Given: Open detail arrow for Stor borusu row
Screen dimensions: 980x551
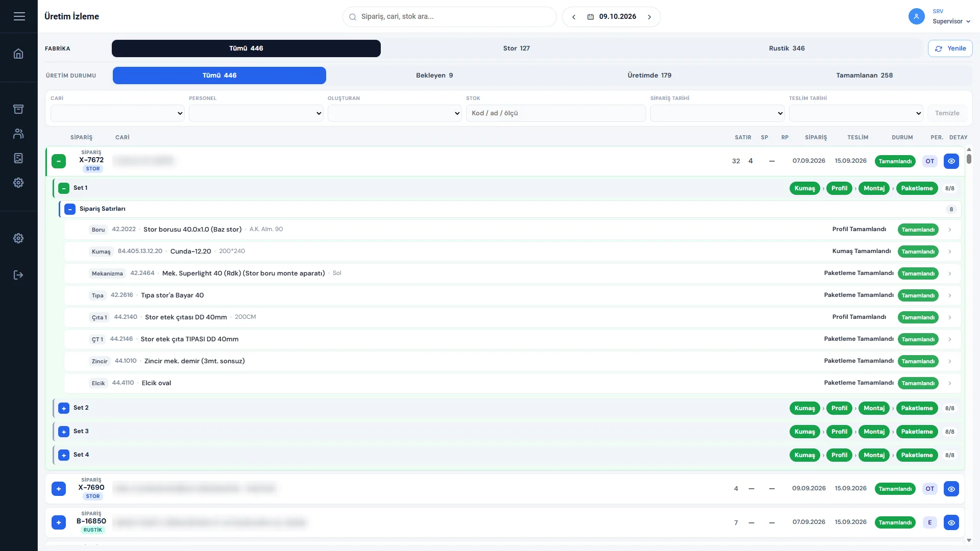Looking at the screenshot, I should [949, 230].
